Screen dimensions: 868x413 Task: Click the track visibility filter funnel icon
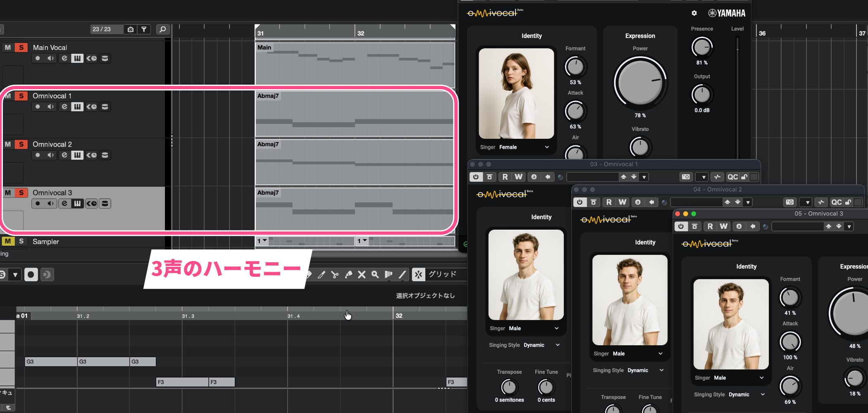tap(144, 29)
